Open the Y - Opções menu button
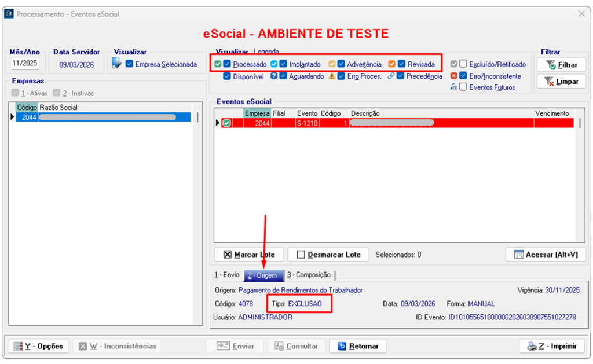This screenshot has height=364, width=593. pyautogui.click(x=38, y=346)
